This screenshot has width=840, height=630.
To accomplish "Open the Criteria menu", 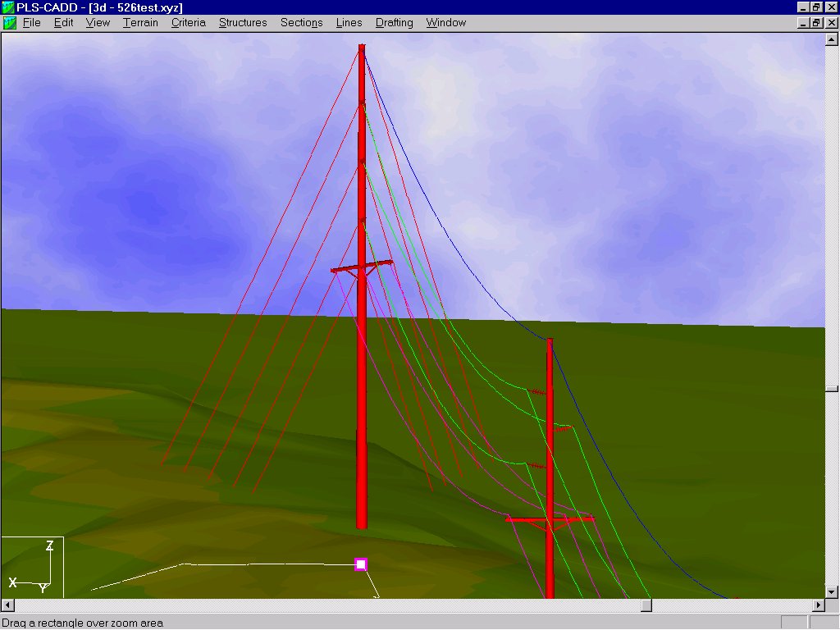I will [x=188, y=22].
